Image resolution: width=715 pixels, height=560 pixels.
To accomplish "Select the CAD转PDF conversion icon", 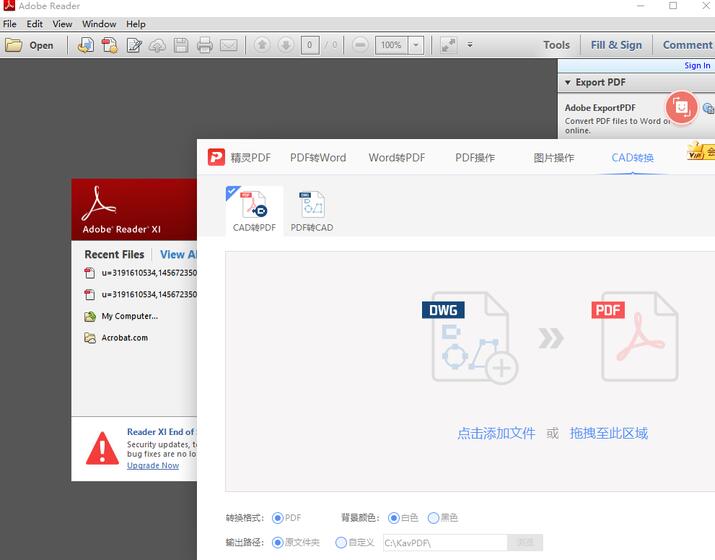I will coord(254,211).
